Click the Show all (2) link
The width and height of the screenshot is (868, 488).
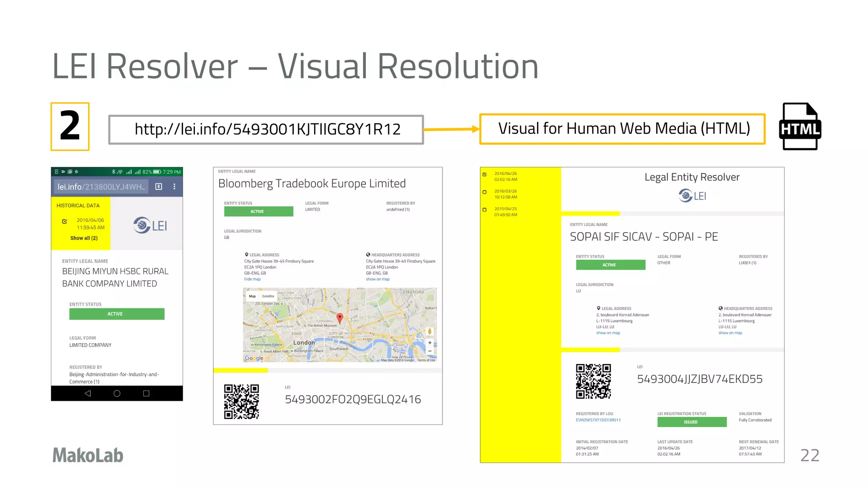tap(84, 238)
